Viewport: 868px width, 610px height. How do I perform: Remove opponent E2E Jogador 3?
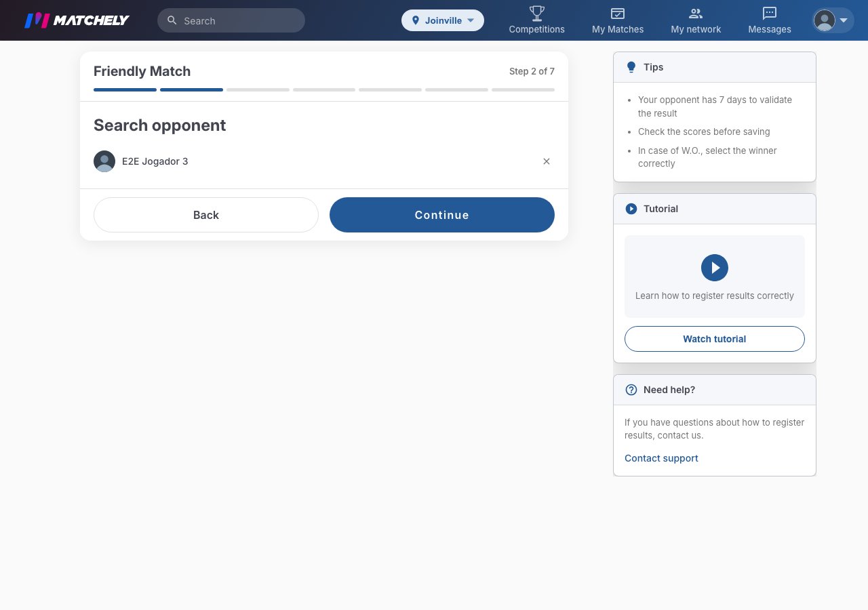547,161
